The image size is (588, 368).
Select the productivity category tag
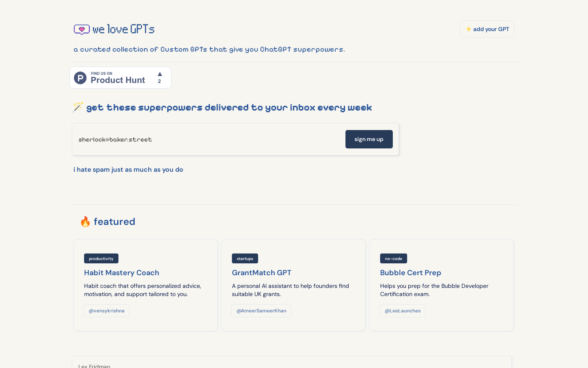[101, 258]
